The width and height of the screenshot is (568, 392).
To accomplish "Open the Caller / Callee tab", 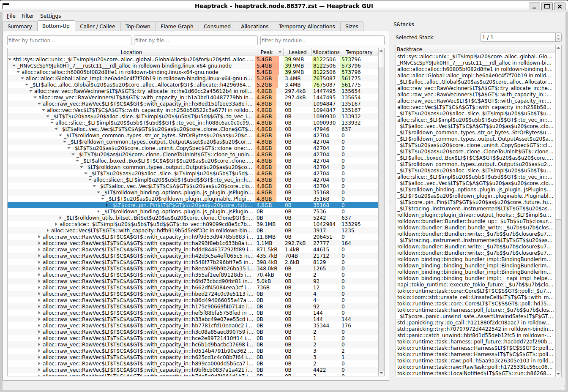I will tap(97, 26).
